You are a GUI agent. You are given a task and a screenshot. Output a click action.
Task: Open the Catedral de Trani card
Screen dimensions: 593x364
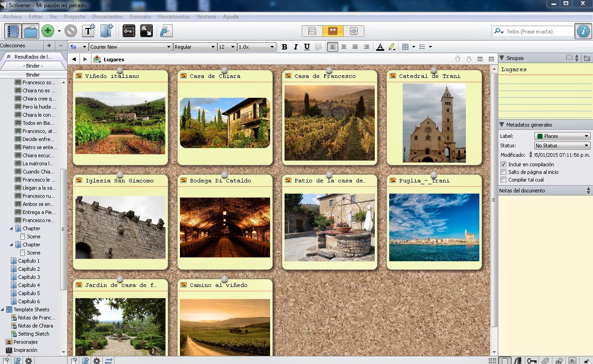click(434, 118)
